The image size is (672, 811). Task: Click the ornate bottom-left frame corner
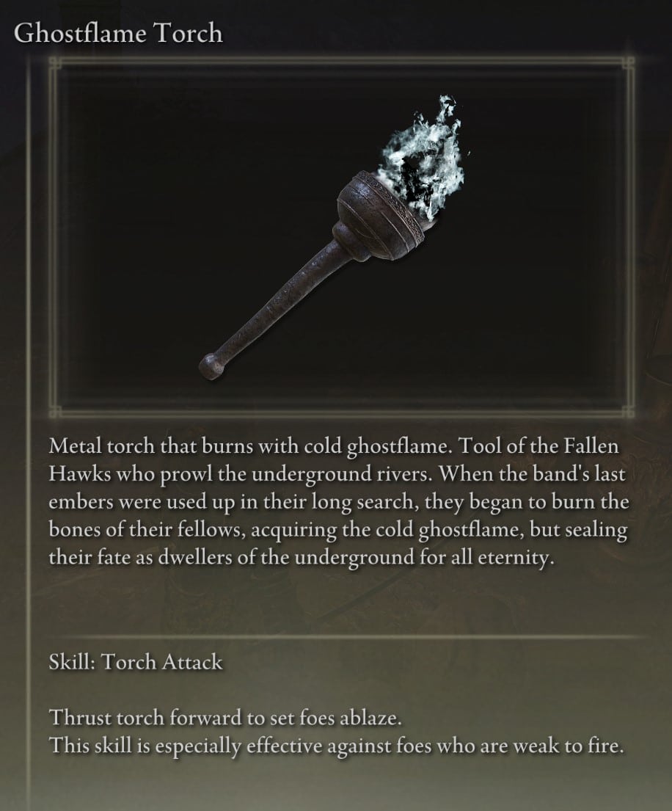56,411
